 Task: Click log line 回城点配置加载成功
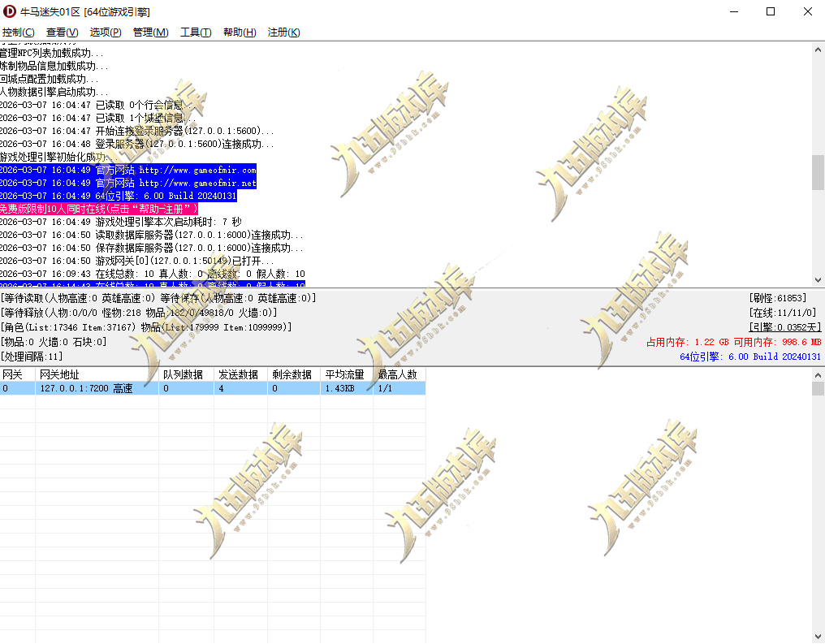point(50,79)
